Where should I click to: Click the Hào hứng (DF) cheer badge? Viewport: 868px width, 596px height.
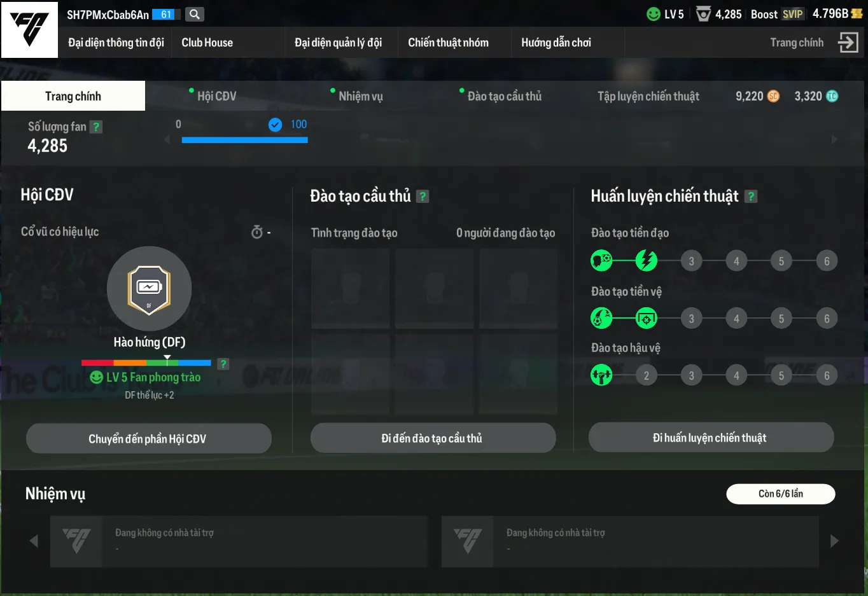coord(149,289)
